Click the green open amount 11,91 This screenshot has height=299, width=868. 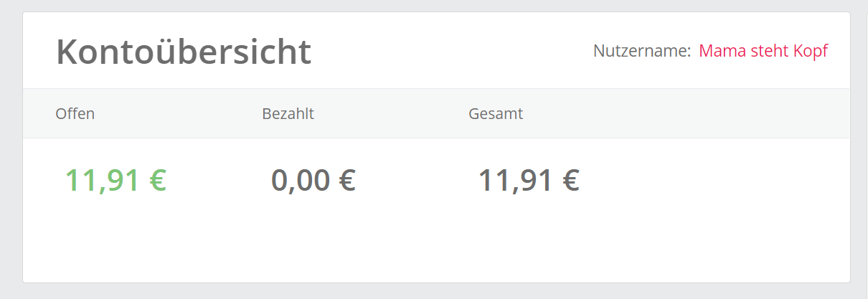[x=102, y=180]
